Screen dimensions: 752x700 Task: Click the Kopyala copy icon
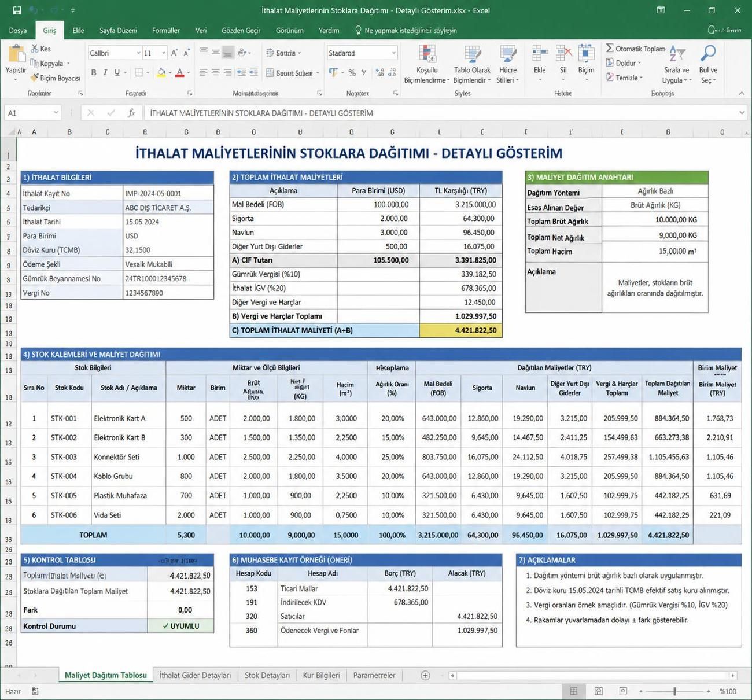[x=35, y=63]
